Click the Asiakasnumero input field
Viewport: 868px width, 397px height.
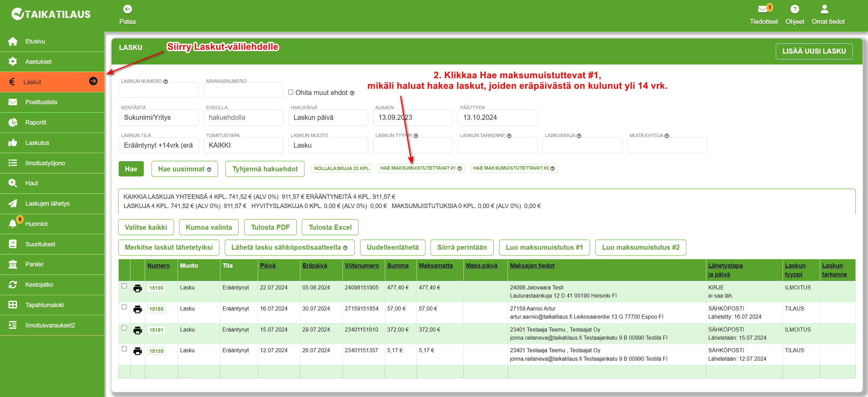[x=243, y=90]
